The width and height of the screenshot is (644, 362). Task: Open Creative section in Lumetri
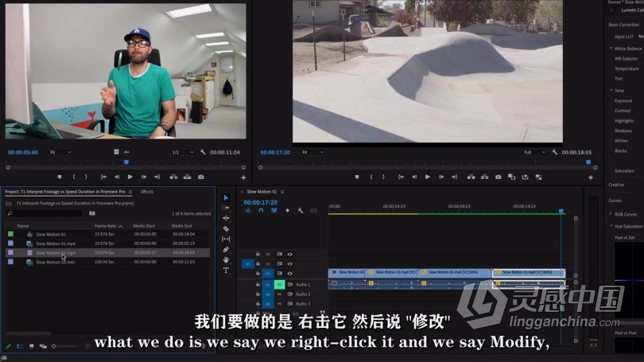click(616, 185)
